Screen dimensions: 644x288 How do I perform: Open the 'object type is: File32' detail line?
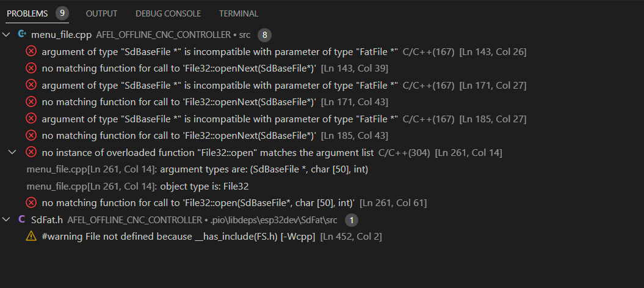137,186
